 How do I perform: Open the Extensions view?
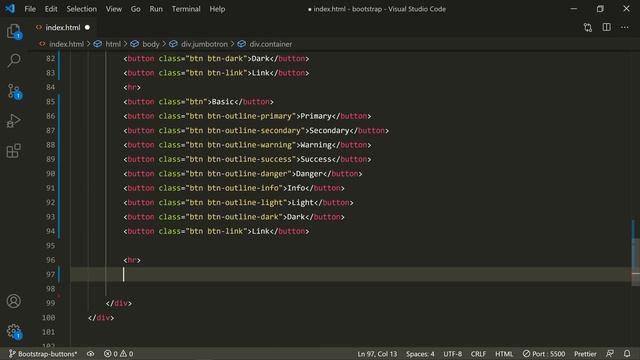[14, 151]
